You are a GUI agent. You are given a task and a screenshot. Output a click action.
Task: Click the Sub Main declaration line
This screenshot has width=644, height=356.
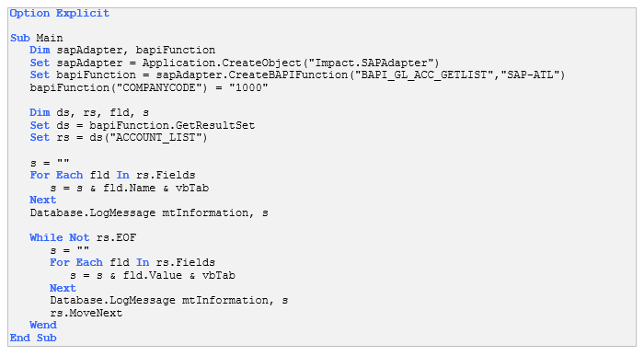pyautogui.click(x=37, y=39)
